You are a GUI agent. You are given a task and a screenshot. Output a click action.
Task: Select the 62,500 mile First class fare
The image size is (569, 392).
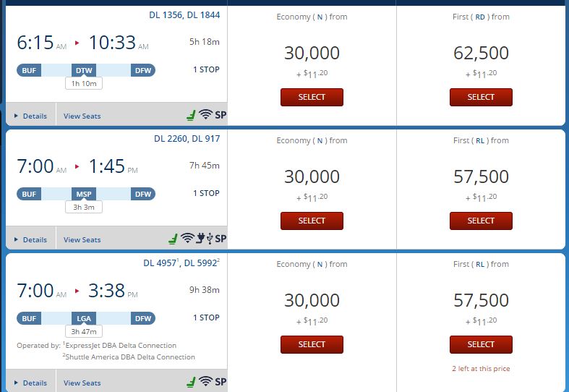[481, 97]
